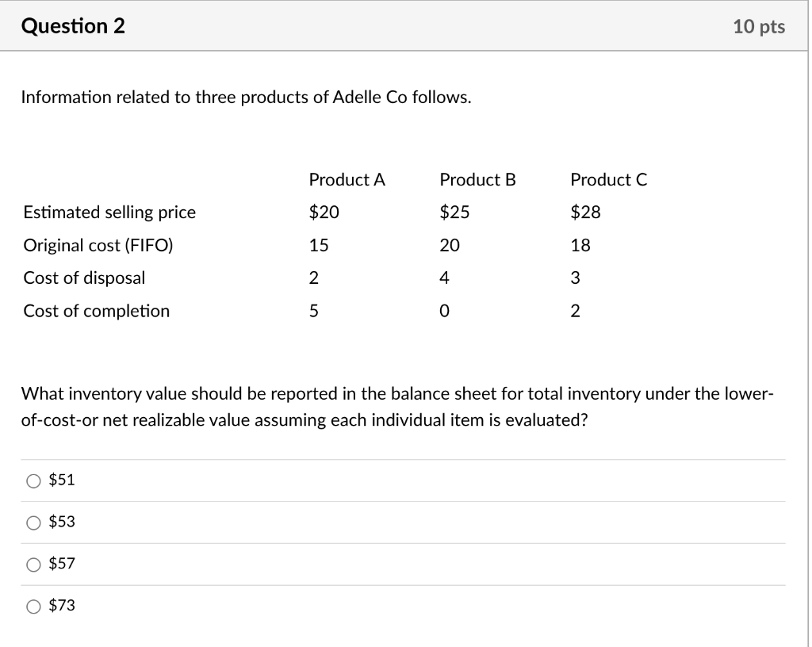This screenshot has width=812, height=647.
Task: Click the Product A column header
Action: pos(347,180)
